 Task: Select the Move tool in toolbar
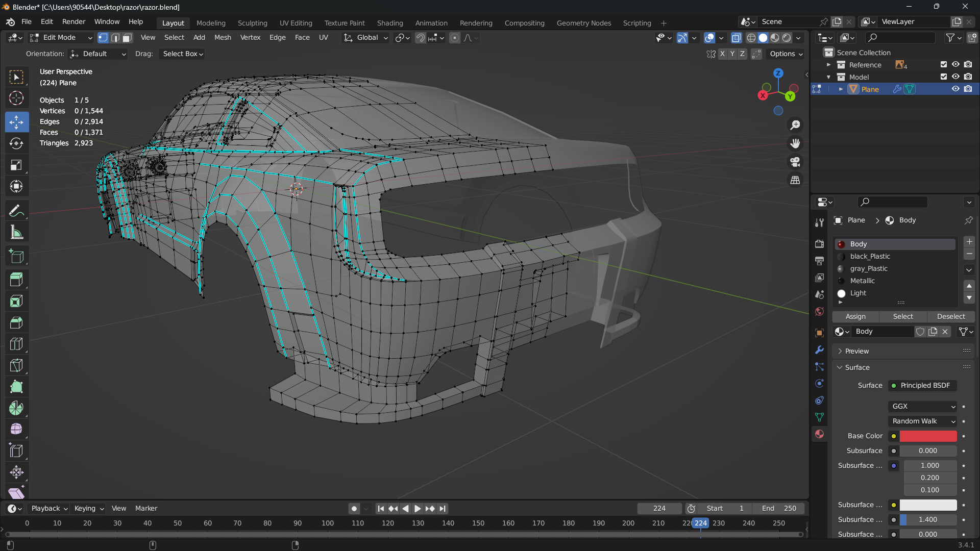pos(16,122)
